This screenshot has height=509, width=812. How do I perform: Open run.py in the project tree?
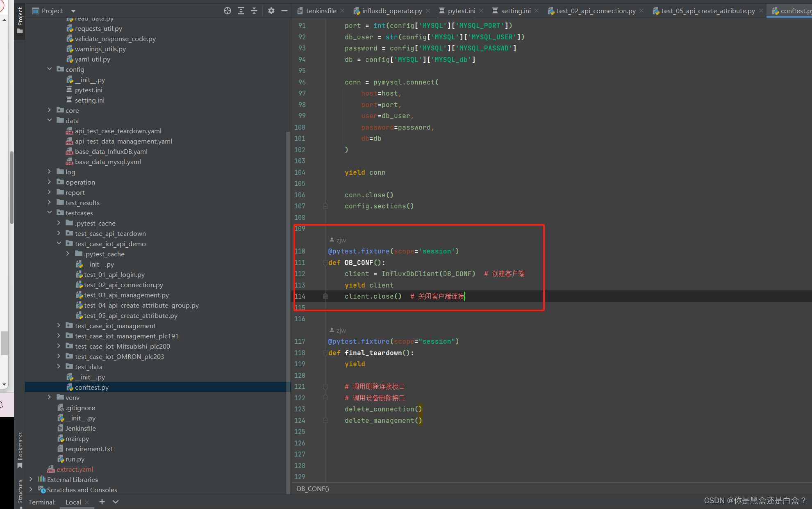(75, 459)
